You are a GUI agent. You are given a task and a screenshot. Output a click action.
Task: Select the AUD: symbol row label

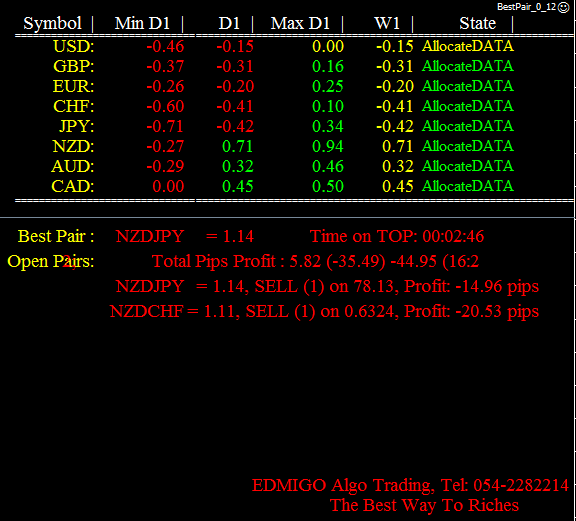tap(73, 166)
